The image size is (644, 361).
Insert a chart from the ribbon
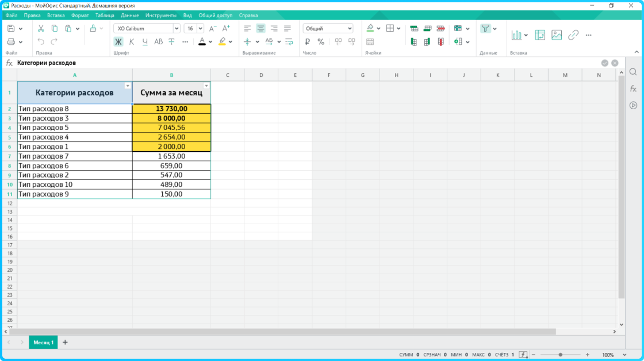(516, 35)
